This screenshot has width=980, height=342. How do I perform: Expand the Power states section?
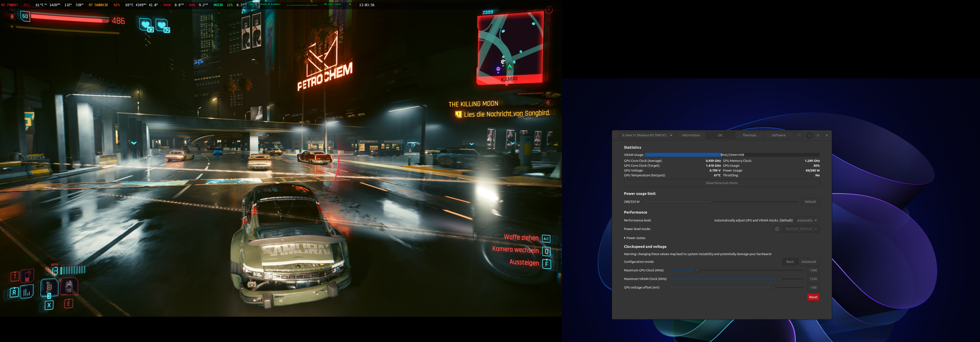tap(634, 238)
